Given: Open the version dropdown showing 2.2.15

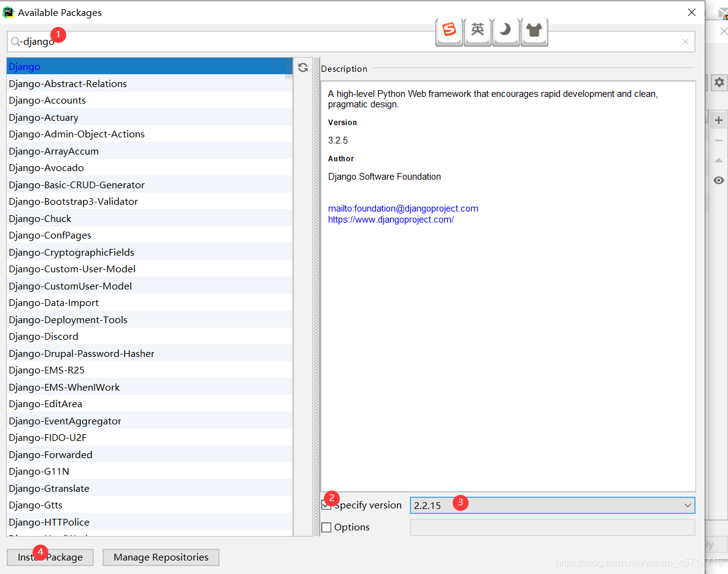Looking at the screenshot, I should point(553,505).
